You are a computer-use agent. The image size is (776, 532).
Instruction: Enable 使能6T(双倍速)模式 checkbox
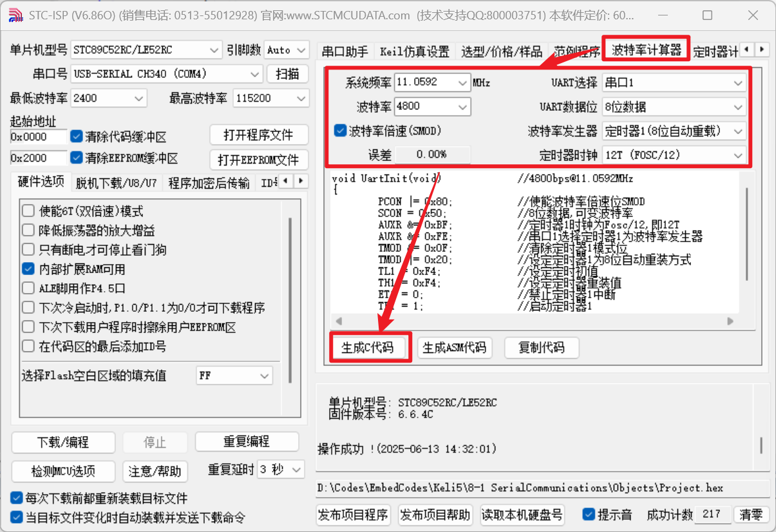point(28,211)
